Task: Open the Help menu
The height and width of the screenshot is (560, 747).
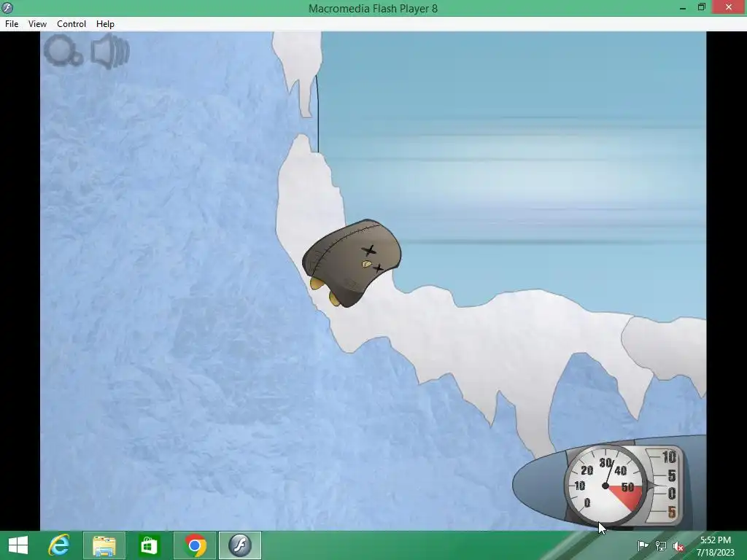Action: (x=105, y=24)
